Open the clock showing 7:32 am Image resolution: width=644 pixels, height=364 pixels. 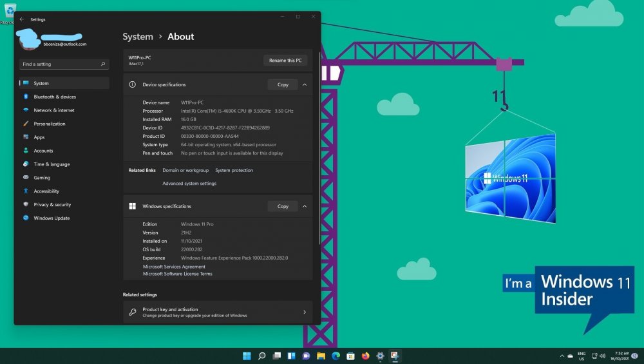coord(620,356)
